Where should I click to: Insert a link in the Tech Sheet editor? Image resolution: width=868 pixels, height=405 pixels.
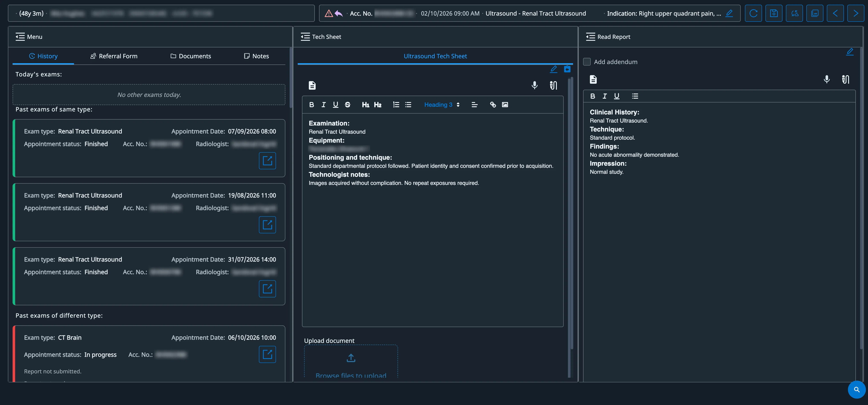[x=493, y=105]
